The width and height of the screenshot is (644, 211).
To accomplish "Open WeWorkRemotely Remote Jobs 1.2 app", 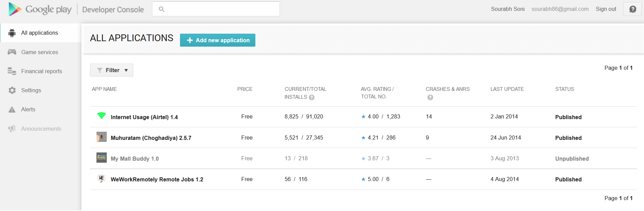I will coord(157,179).
